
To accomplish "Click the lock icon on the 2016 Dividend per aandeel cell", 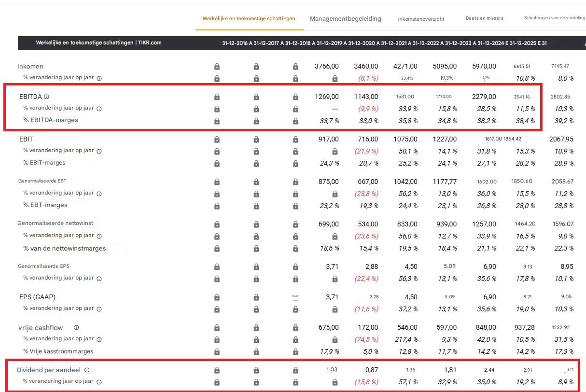I will [217, 370].
